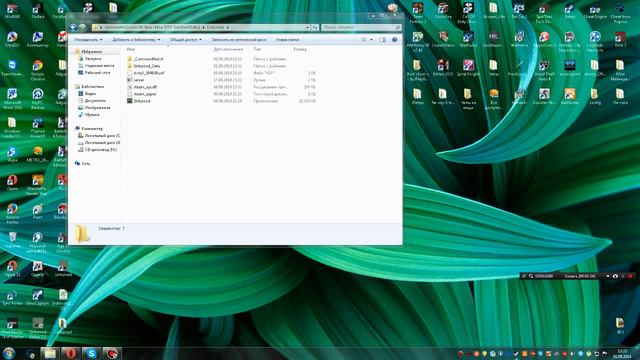
Task: Open the Steam desktop shortcut
Action: (570, 11)
